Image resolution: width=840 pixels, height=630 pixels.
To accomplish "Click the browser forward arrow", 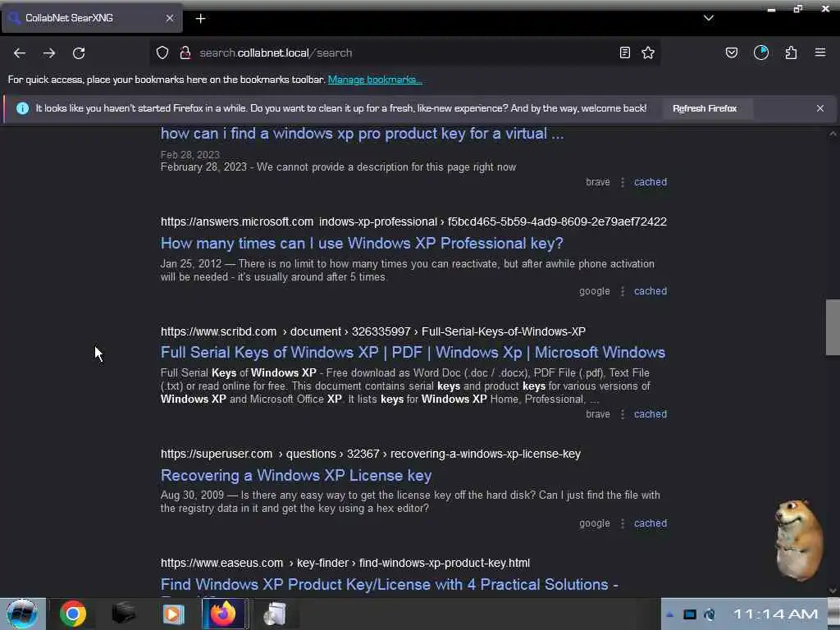I will [49, 53].
